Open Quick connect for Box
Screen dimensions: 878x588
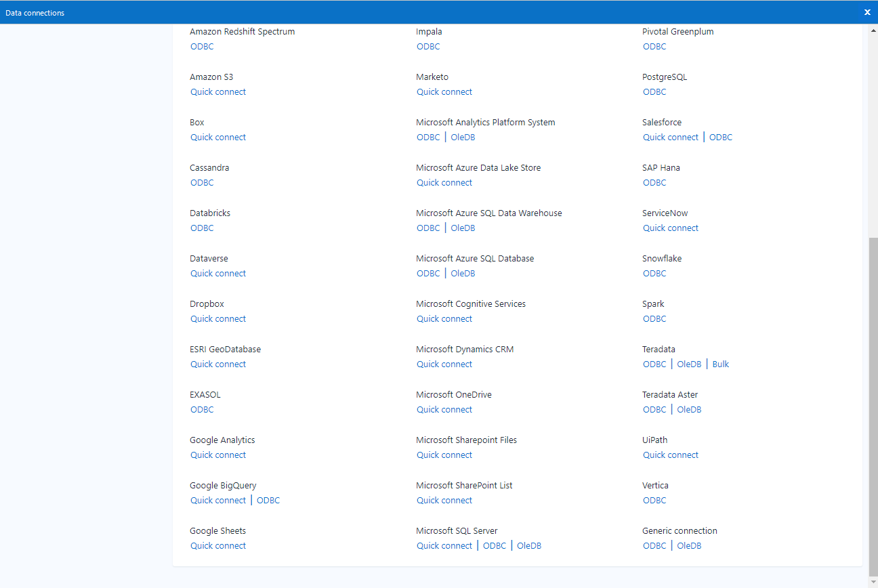[x=218, y=137]
